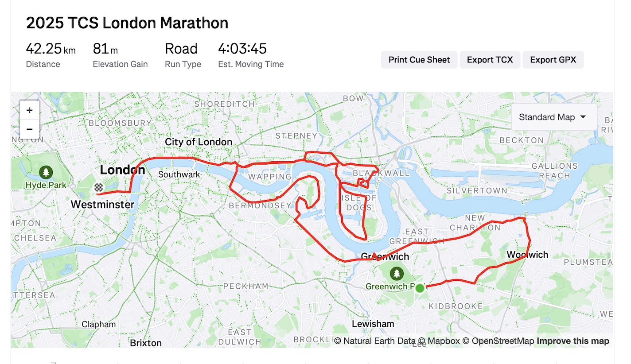
Task: Click the green start point marker
Action: (x=420, y=288)
